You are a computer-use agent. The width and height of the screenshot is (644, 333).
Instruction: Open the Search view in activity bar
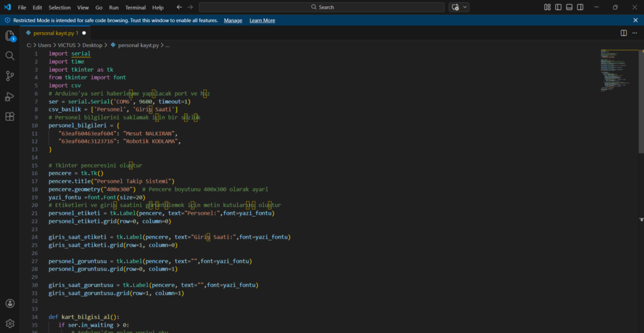9,56
